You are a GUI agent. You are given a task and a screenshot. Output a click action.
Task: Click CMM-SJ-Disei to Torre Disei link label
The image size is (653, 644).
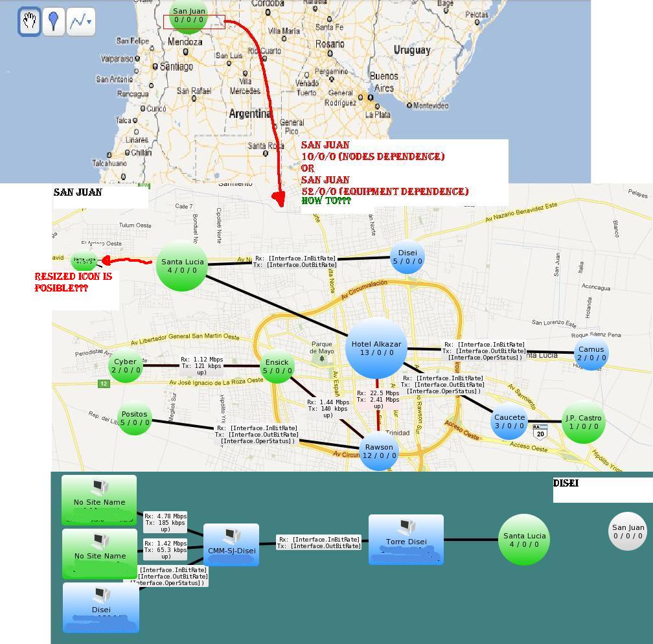click(x=319, y=543)
